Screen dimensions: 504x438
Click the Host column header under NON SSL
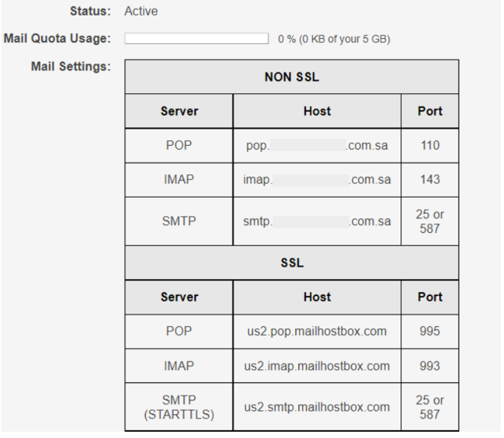point(317,111)
